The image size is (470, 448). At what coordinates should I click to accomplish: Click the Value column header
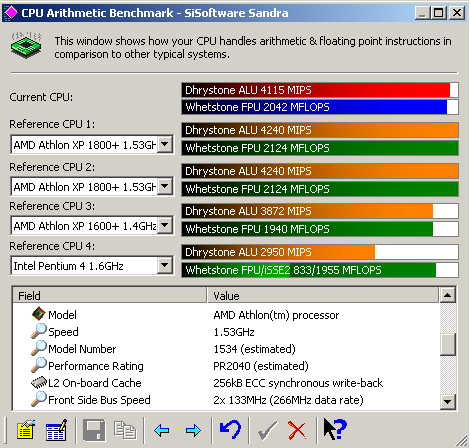(322, 296)
